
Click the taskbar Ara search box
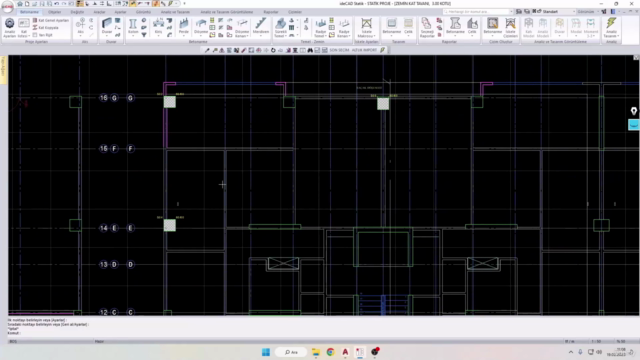point(291,352)
